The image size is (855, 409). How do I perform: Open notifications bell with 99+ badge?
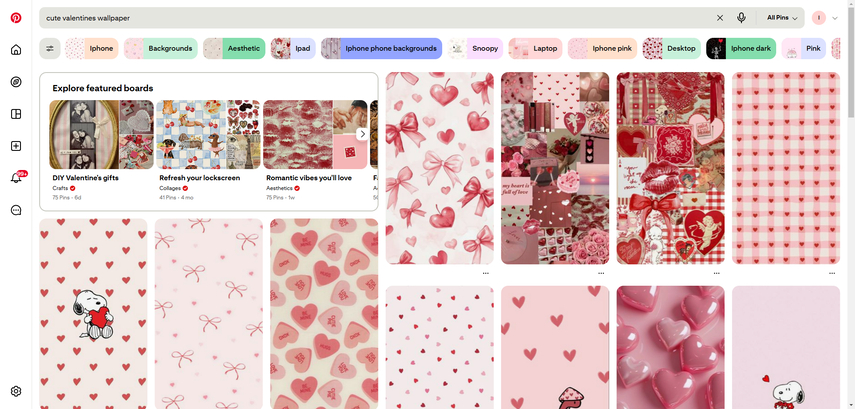tap(16, 178)
